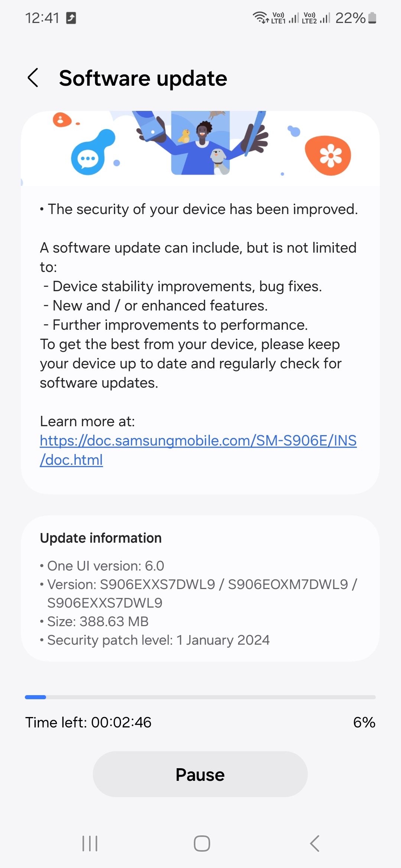The height and width of the screenshot is (868, 401).
Task: Open the samsungmobile.com documentation link
Action: tap(198, 441)
